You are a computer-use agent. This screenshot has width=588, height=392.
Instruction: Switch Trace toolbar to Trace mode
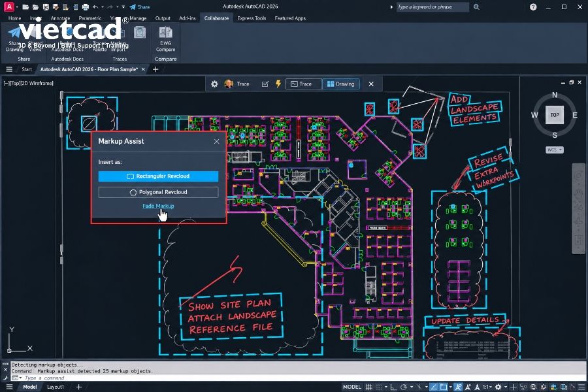[304, 84]
